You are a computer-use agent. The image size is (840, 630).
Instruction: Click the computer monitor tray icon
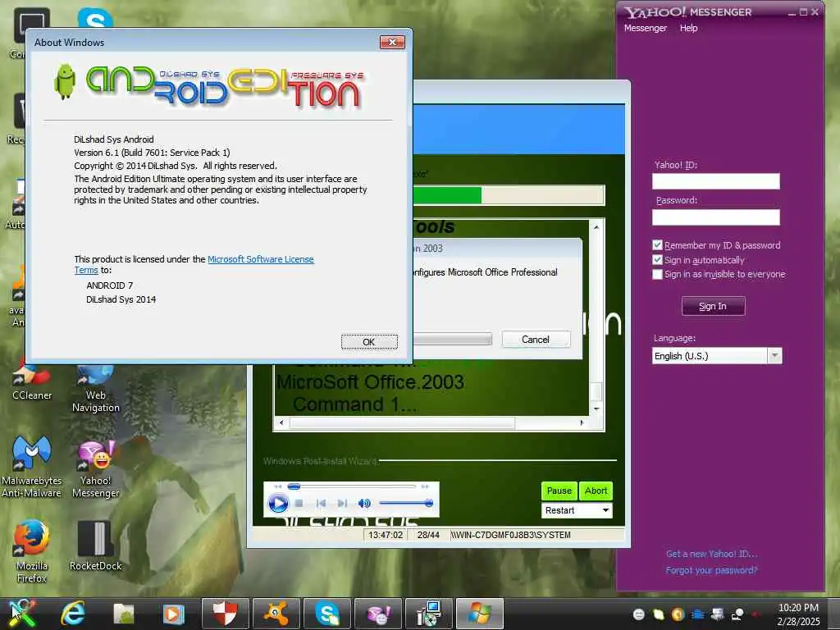click(717, 614)
